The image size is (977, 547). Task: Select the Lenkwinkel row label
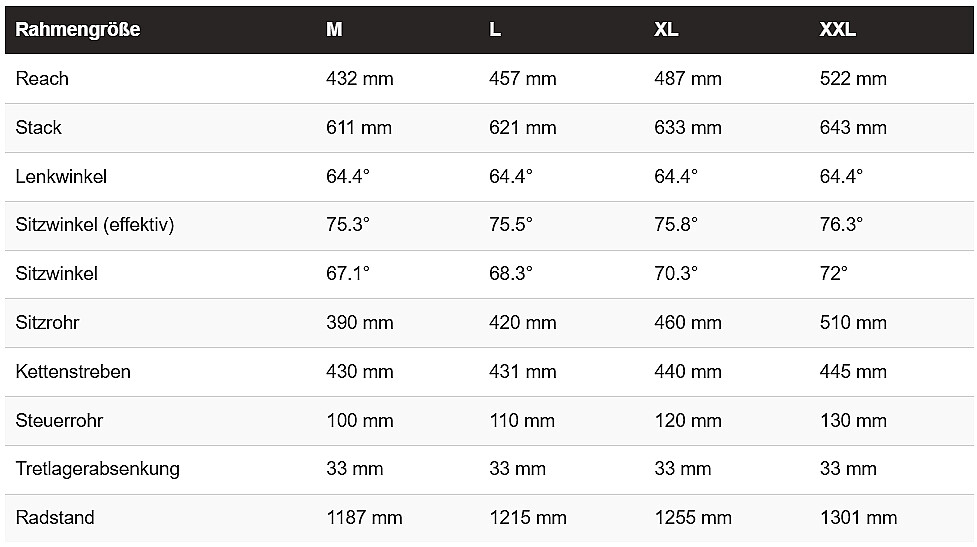point(61,177)
